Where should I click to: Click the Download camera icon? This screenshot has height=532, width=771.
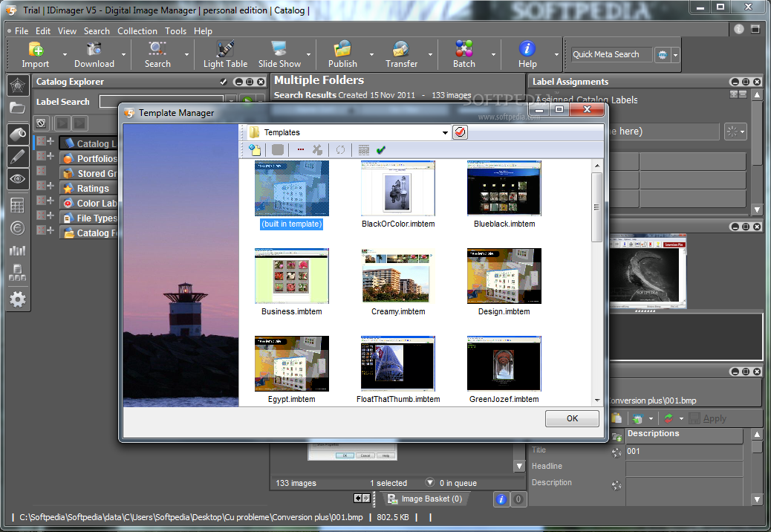(94, 49)
